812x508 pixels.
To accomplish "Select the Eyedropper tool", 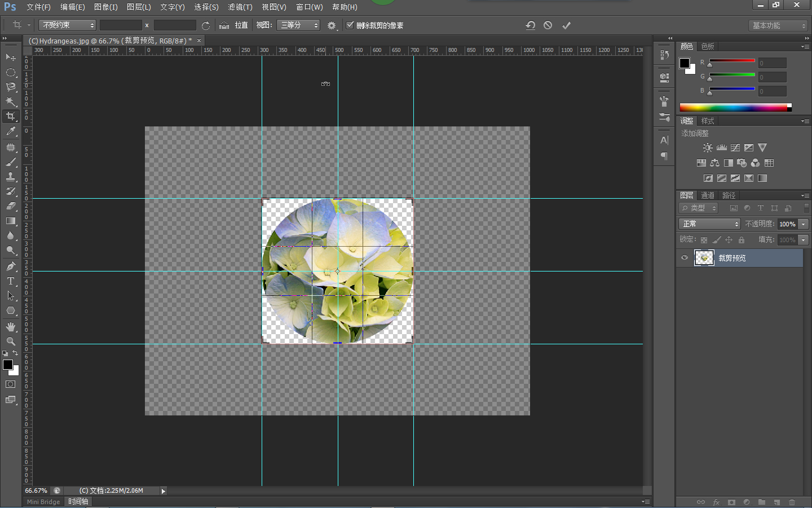I will coord(10,131).
